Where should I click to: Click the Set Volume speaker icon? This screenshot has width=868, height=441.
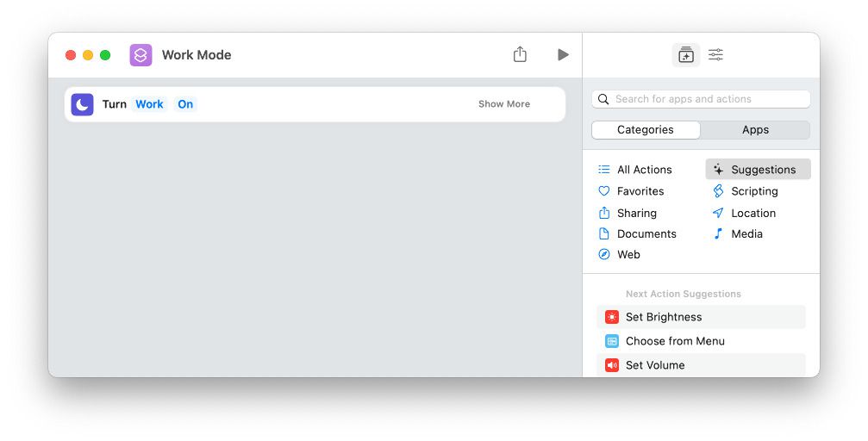[x=612, y=365]
